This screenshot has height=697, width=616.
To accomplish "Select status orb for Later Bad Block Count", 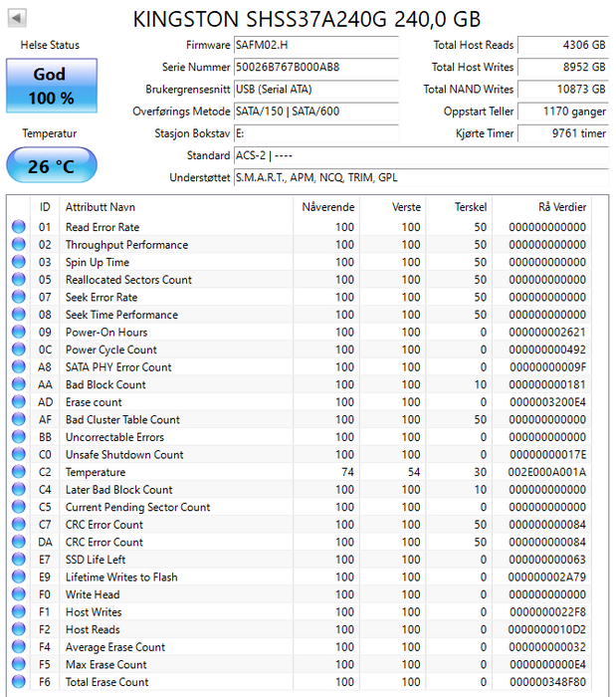I will click(x=19, y=489).
